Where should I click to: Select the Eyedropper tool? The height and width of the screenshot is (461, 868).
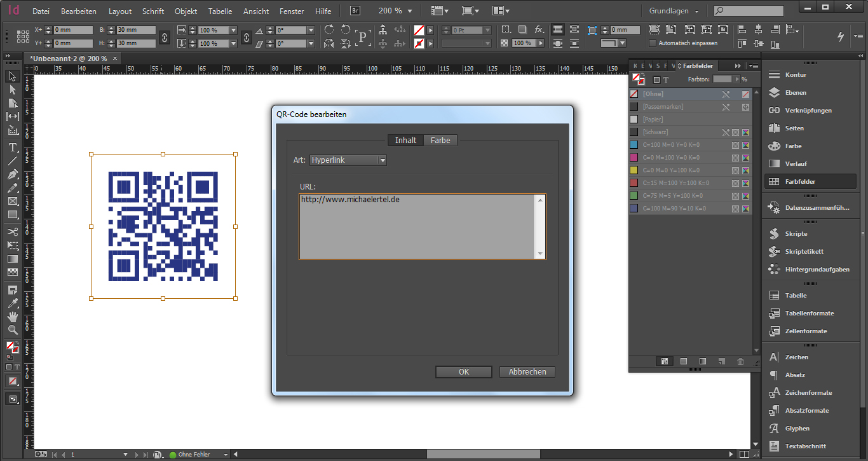click(x=13, y=303)
